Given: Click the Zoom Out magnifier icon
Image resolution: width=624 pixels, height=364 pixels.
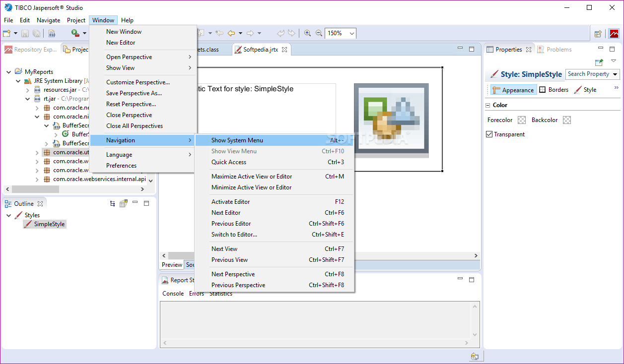Looking at the screenshot, I should 320,33.
